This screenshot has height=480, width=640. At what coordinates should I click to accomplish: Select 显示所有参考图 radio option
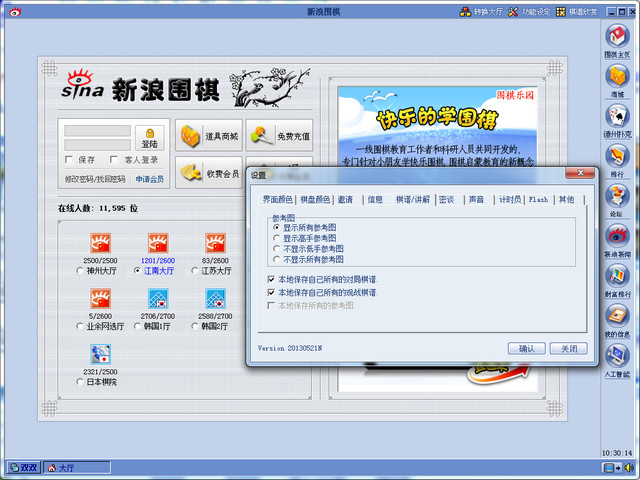pyautogui.click(x=276, y=227)
